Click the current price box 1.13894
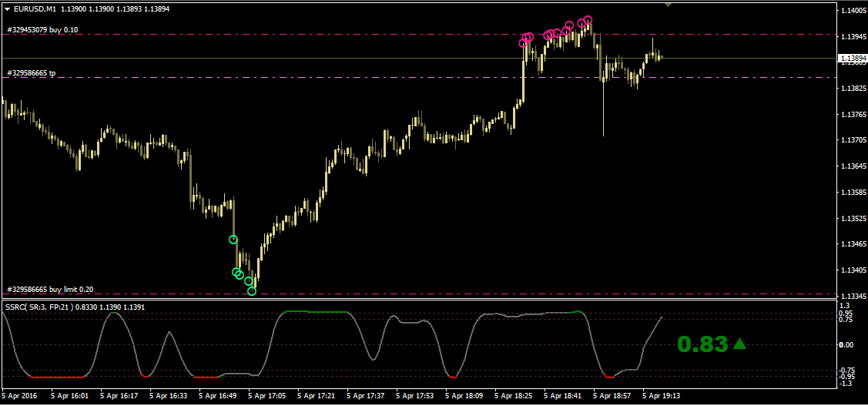868x406 pixels. click(853, 58)
